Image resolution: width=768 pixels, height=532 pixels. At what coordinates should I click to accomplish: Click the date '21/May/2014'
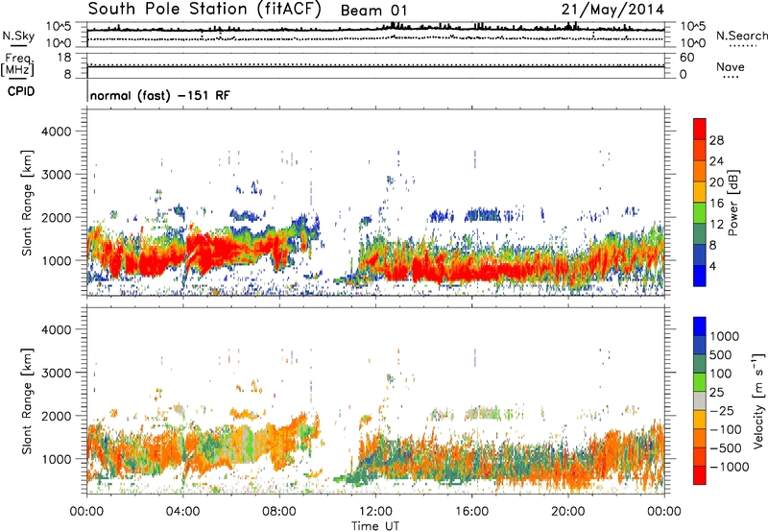pyautogui.click(x=612, y=10)
